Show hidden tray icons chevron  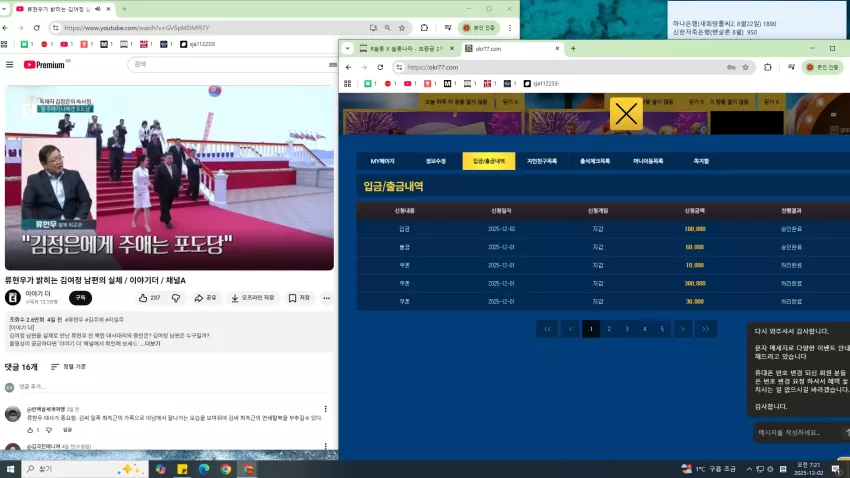coord(749,469)
